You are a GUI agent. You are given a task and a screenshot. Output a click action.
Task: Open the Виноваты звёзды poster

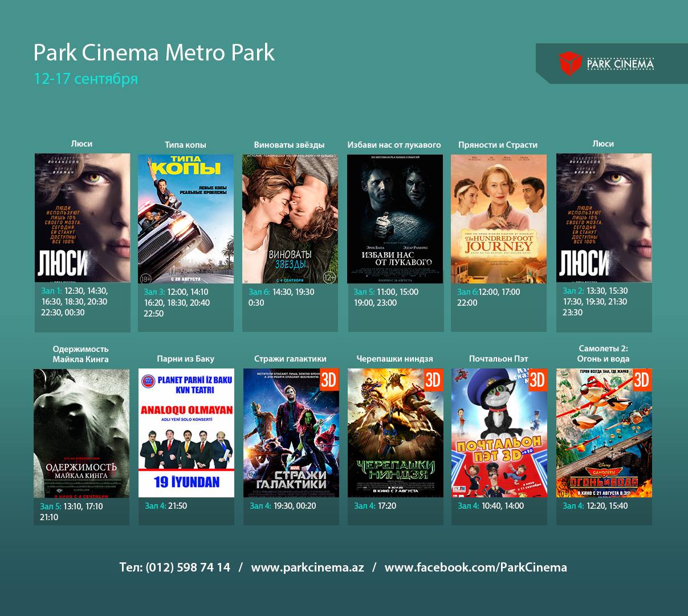coord(290,219)
